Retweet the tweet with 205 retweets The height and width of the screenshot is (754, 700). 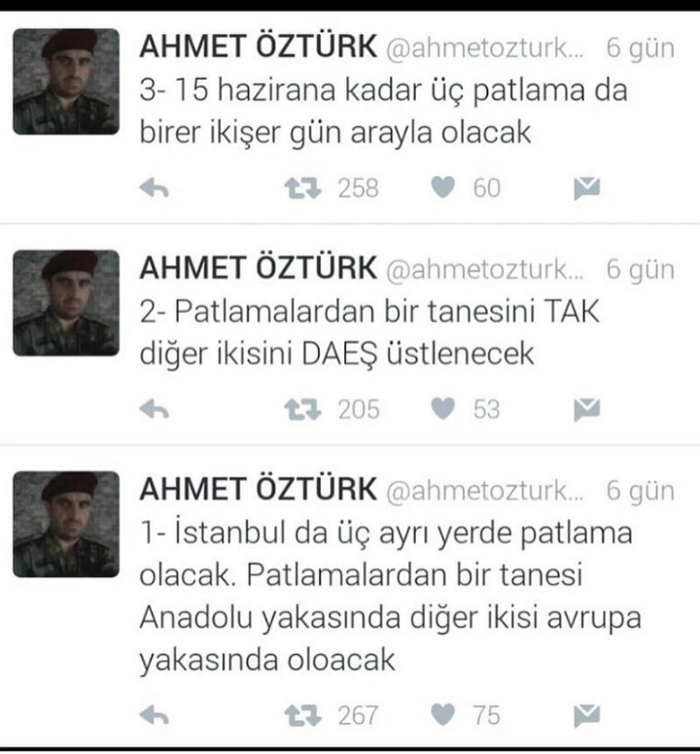(302, 410)
